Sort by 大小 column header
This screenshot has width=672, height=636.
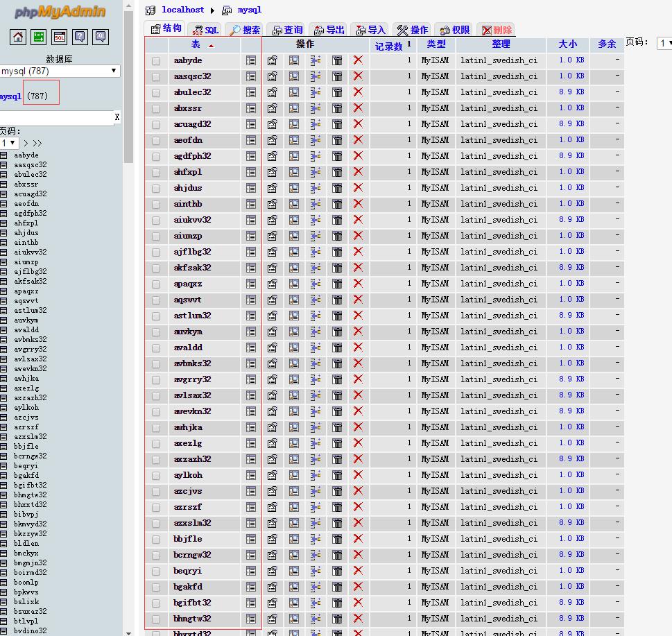[x=568, y=44]
